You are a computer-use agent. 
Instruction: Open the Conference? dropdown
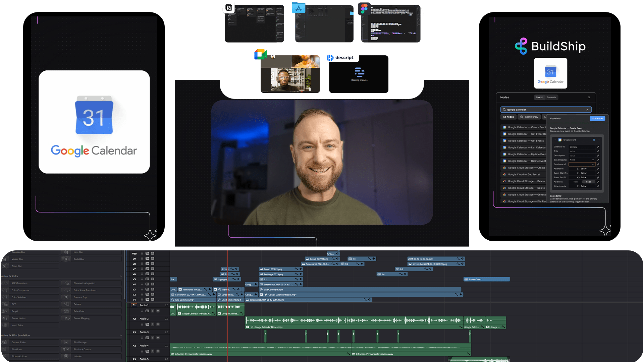[582, 164]
